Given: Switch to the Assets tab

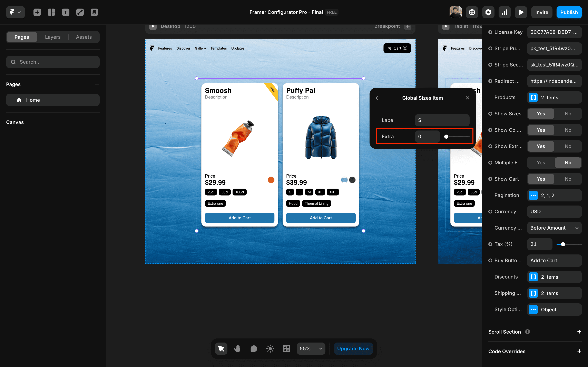Looking at the screenshot, I should coord(84,37).
